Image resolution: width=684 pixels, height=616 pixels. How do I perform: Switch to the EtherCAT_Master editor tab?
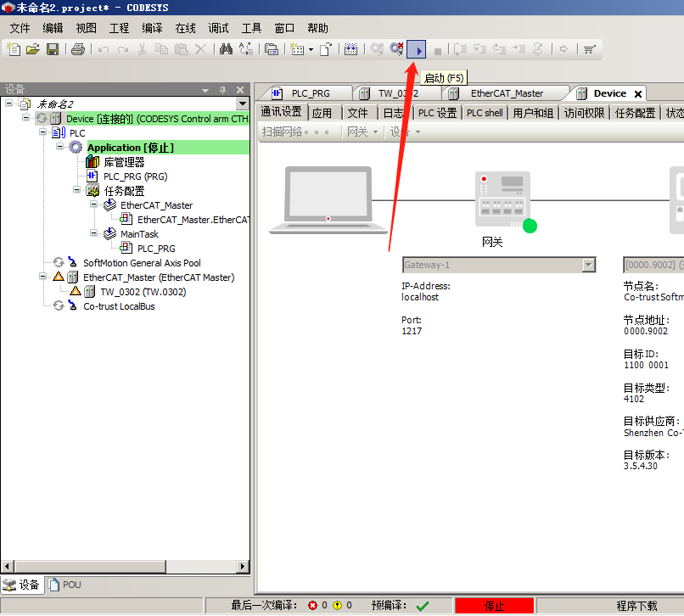coord(506,93)
